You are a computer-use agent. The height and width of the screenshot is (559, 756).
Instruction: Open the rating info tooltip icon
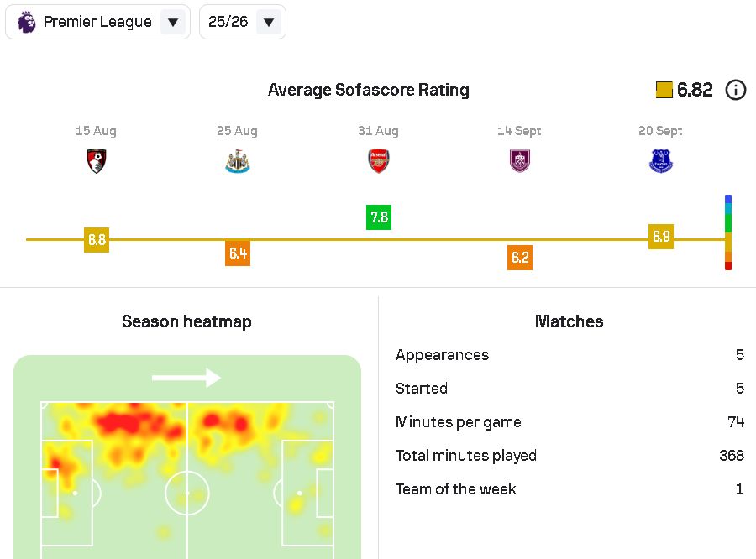click(x=736, y=90)
